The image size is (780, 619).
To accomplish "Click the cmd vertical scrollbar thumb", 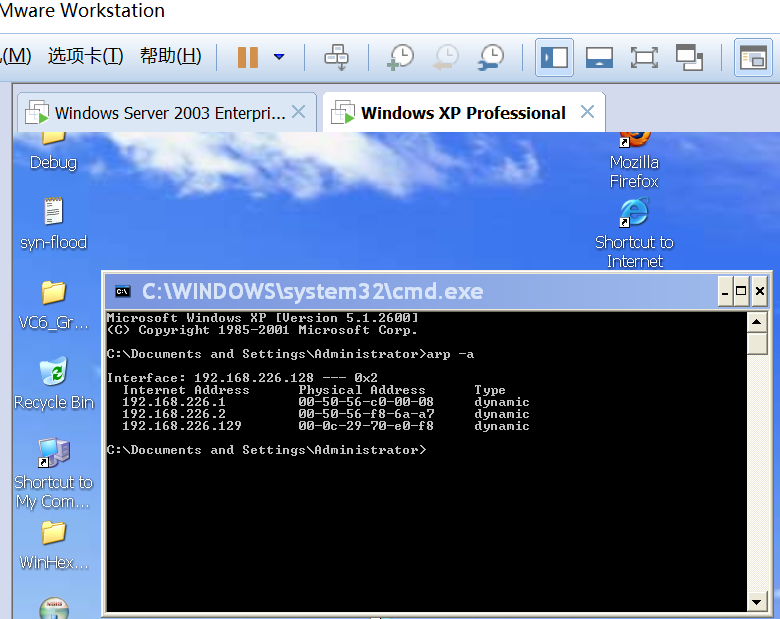I will coord(757,343).
